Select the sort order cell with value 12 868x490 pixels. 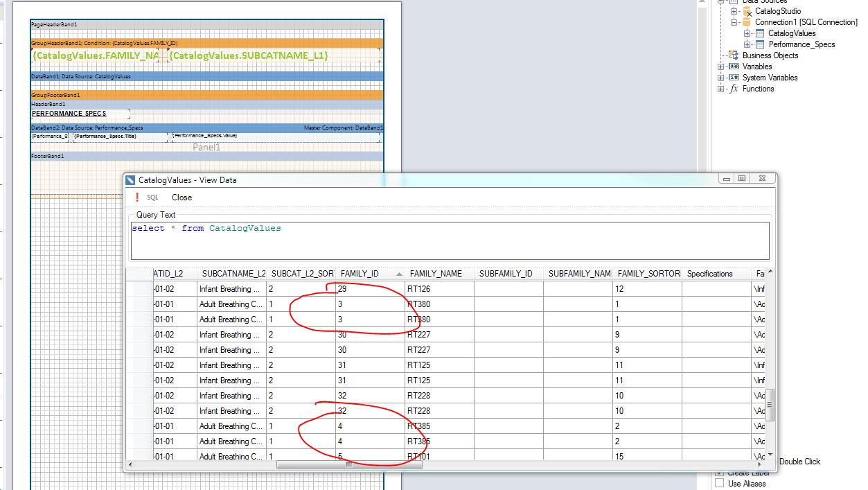coord(647,289)
